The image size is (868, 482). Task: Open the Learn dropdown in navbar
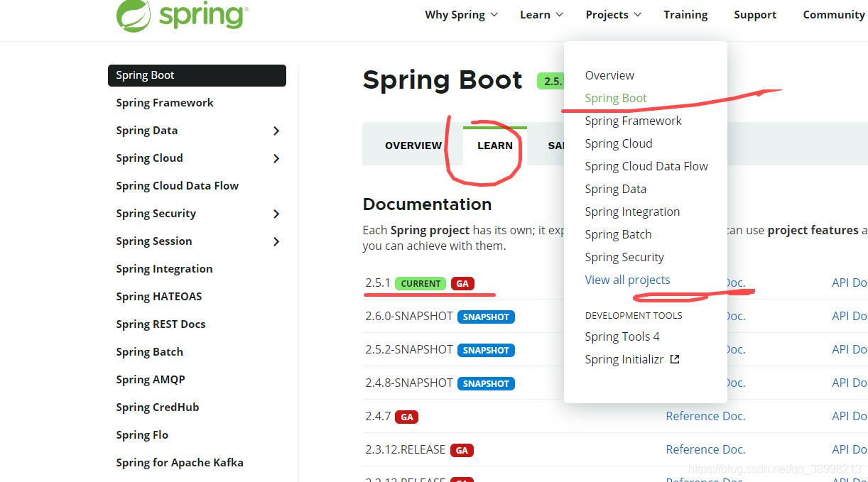(x=541, y=14)
